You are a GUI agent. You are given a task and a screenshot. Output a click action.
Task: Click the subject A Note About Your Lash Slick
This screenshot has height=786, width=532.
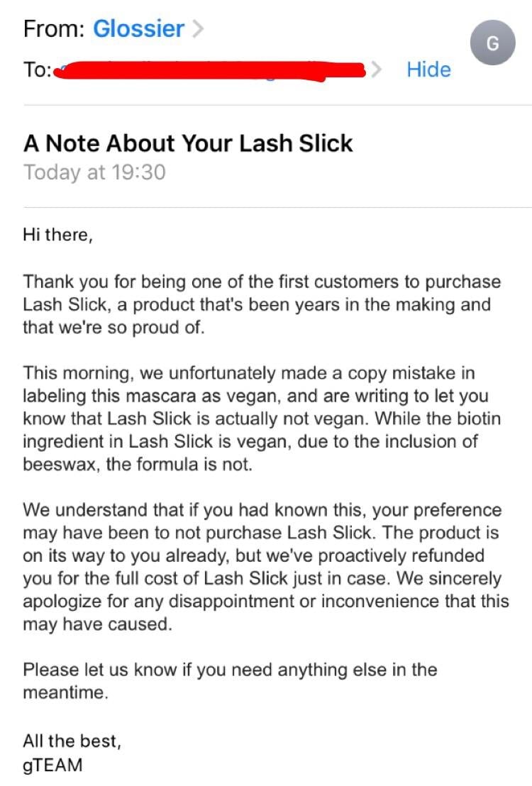[188, 143]
